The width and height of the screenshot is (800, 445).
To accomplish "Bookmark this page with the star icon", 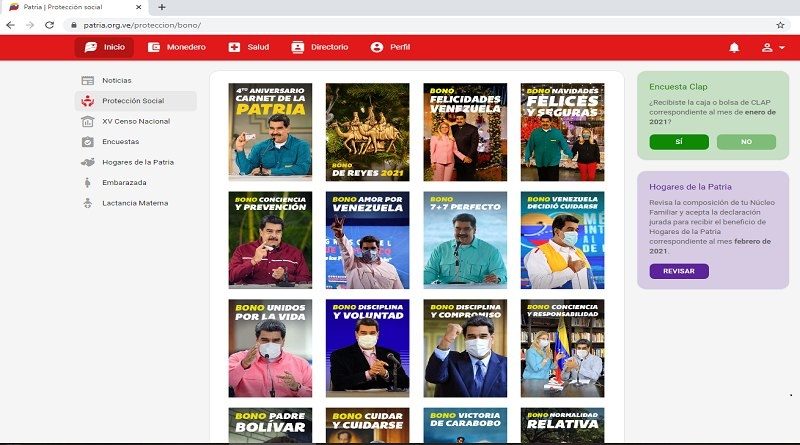I will point(780,25).
